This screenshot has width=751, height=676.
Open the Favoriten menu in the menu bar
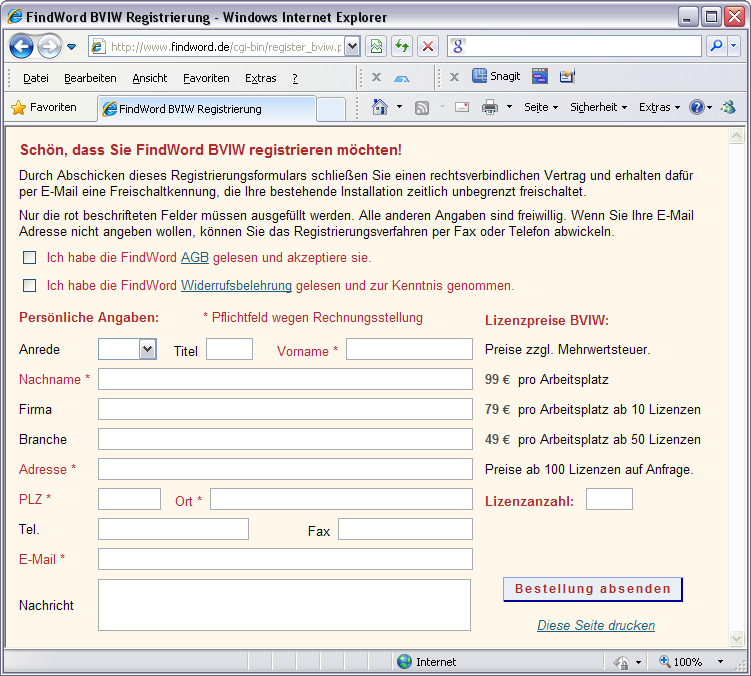[206, 78]
